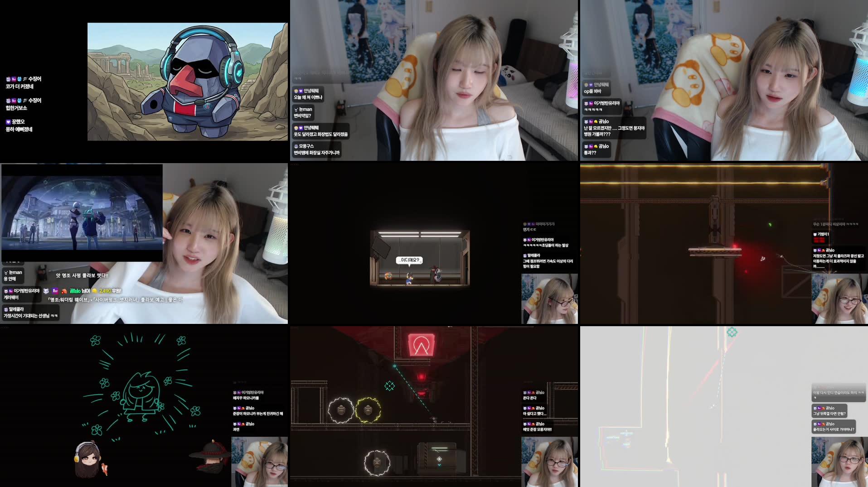The image size is (868, 487).
Task: Click webcam overlay in the elevator room game frame
Action: click(549, 299)
